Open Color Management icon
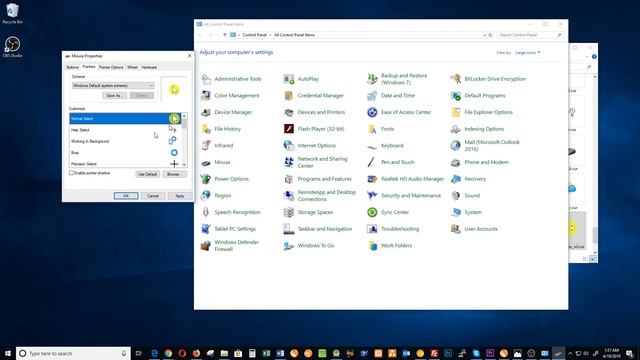The width and height of the screenshot is (640, 360). coord(206,96)
